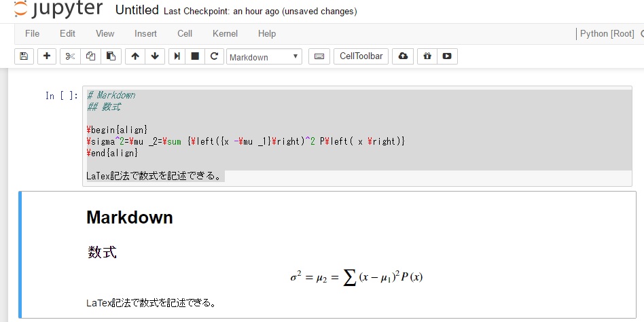Open the Edit menu
Screen dimensions: 644x322
[67, 34]
